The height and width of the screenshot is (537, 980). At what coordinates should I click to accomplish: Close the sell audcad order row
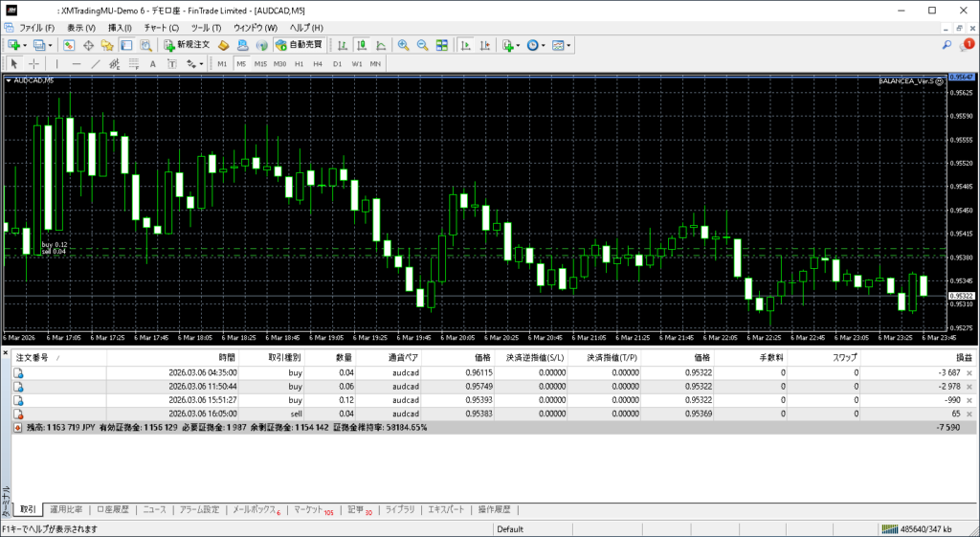969,414
